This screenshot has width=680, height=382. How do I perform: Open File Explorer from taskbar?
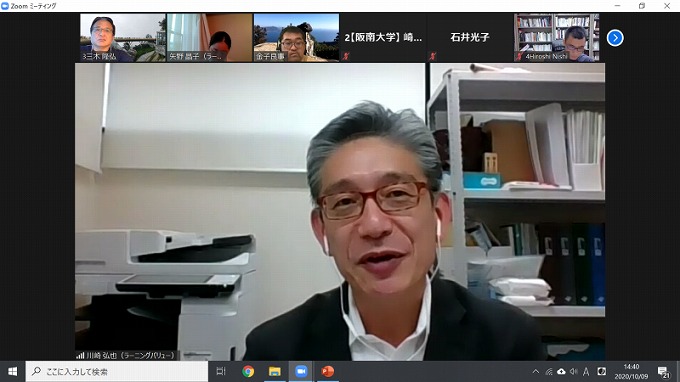click(x=275, y=372)
